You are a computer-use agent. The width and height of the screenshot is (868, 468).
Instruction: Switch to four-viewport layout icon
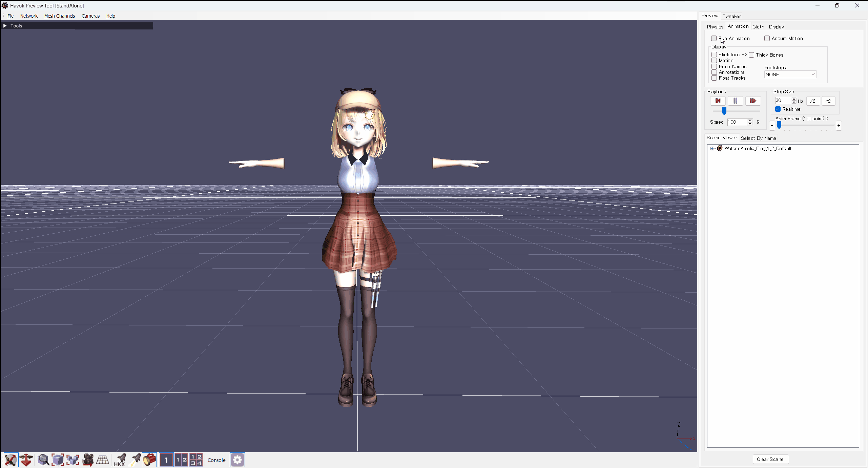196,460
